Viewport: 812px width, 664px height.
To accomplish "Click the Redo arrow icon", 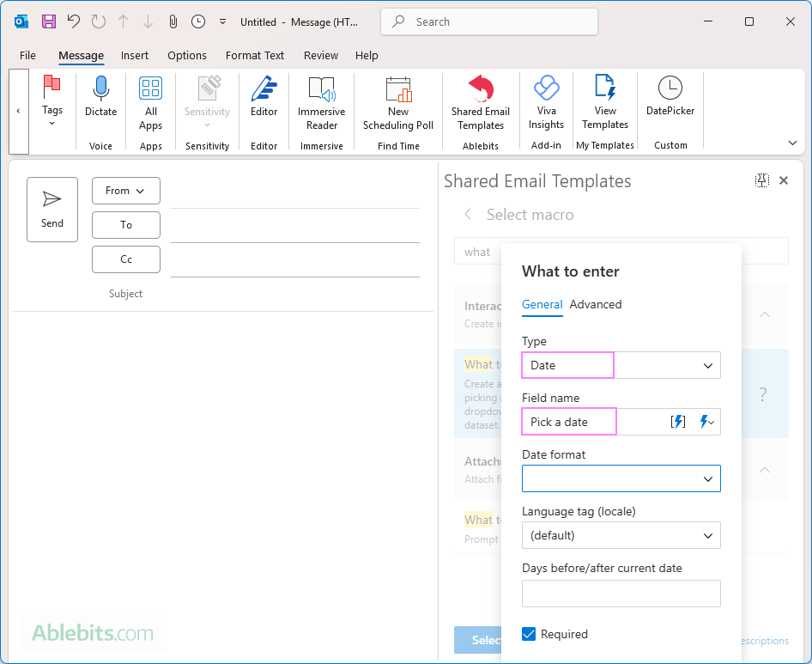I will (x=99, y=21).
